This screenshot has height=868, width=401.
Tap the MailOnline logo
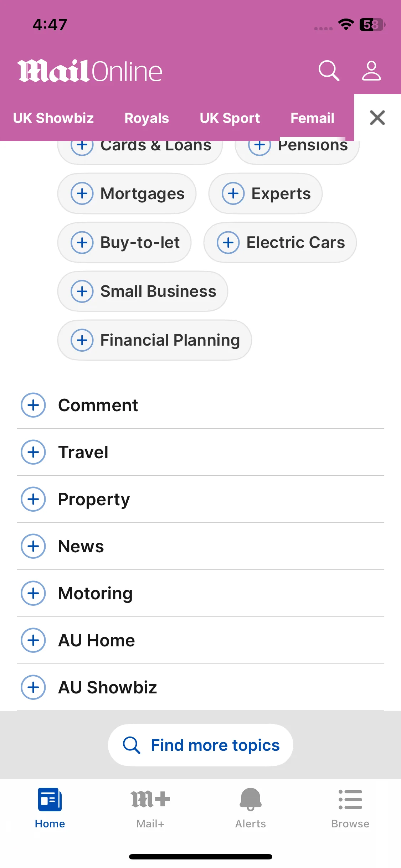pos(90,71)
